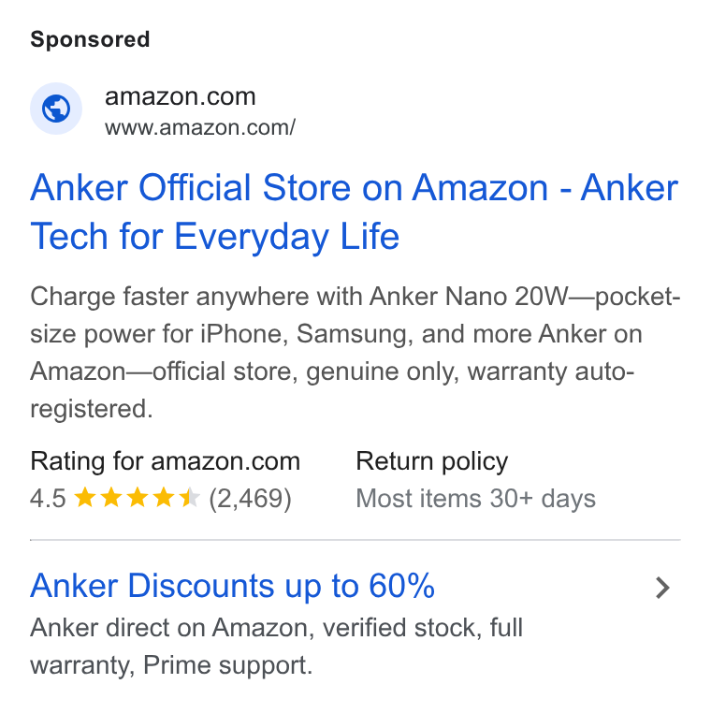Click the Charge faster anywhere ad description
Screen dimensions: 711x728
[355, 353]
